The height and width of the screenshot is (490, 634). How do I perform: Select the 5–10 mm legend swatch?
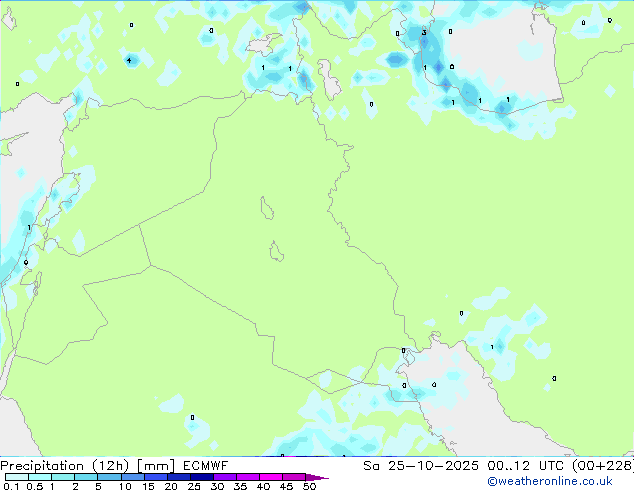[x=109, y=477]
